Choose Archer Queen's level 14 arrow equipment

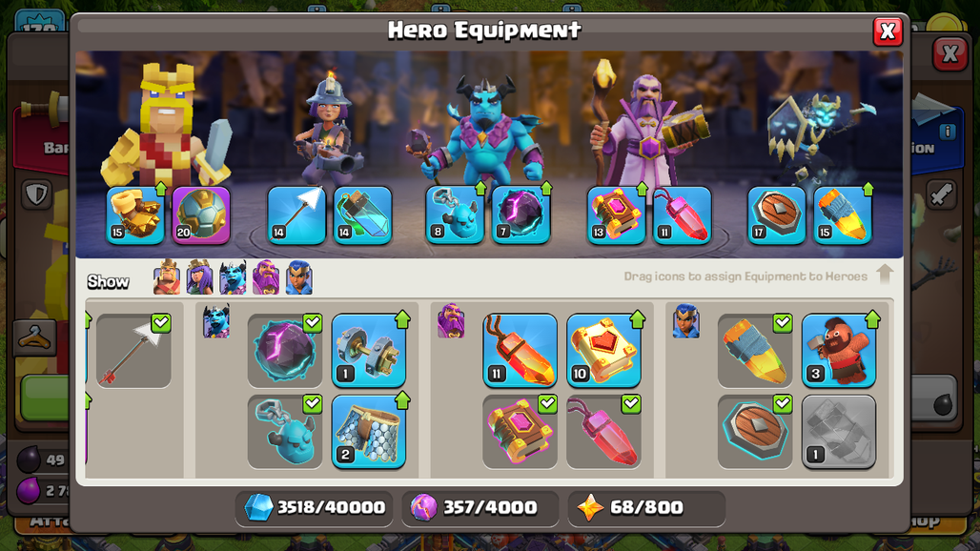click(x=296, y=214)
